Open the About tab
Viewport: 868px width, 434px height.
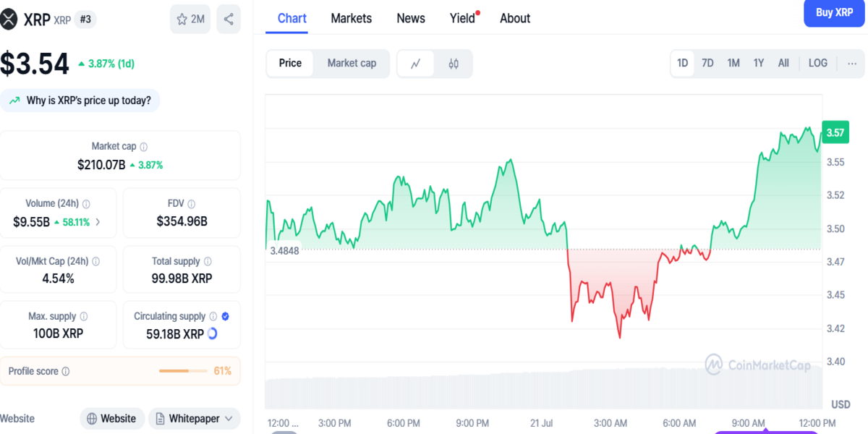coord(515,18)
